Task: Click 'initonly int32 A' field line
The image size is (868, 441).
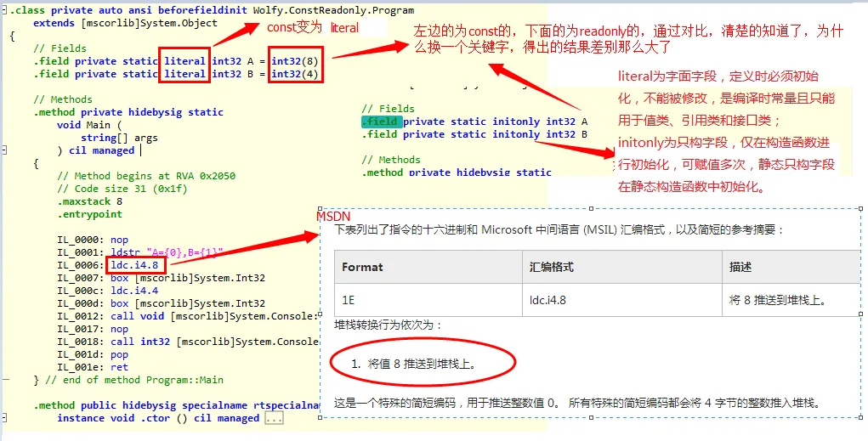Action: click(474, 122)
